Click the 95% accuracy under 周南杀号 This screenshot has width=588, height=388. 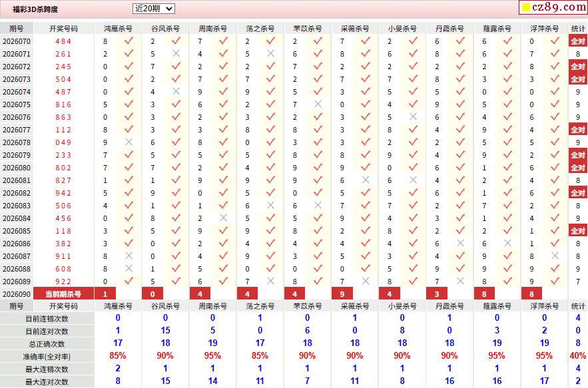212,356
